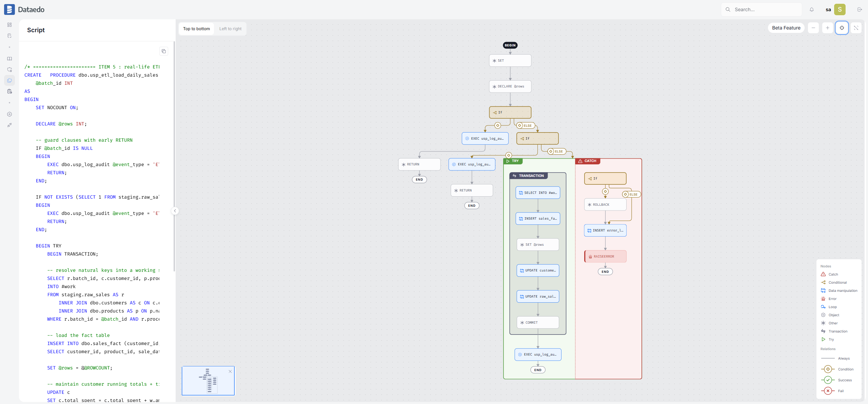Click the first ELSE branch label
Image resolution: width=868 pixels, height=404 pixels.
(526, 125)
